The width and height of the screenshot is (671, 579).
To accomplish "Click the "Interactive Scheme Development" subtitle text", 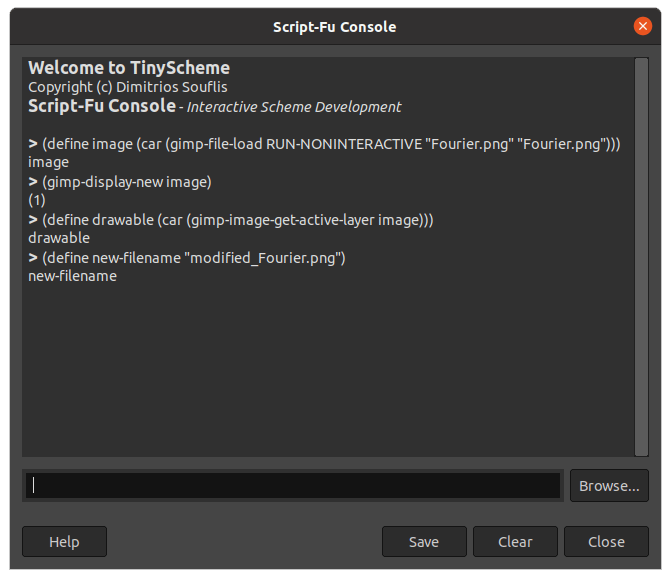I will [x=294, y=107].
